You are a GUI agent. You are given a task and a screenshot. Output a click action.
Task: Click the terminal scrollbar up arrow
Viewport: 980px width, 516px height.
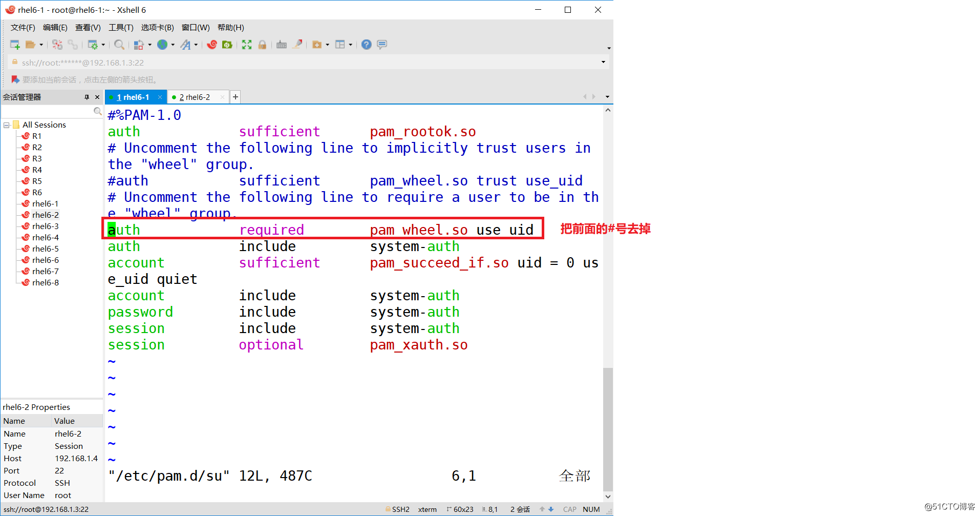608,111
